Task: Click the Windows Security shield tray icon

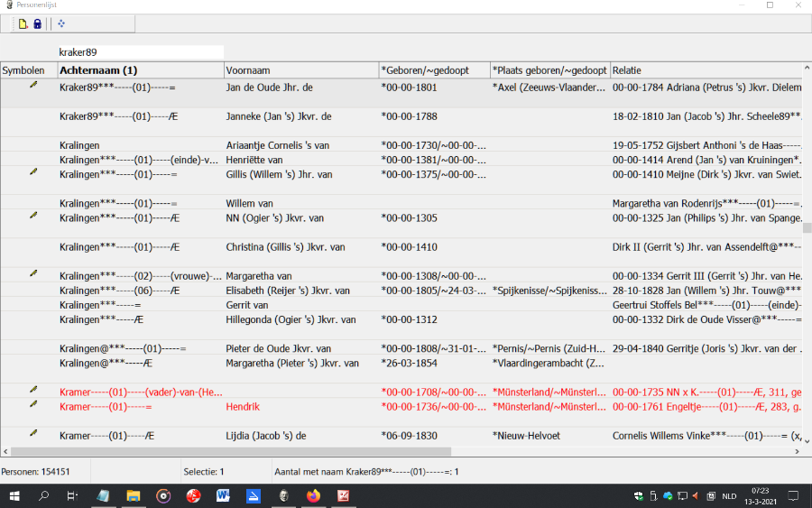Action: point(638,495)
